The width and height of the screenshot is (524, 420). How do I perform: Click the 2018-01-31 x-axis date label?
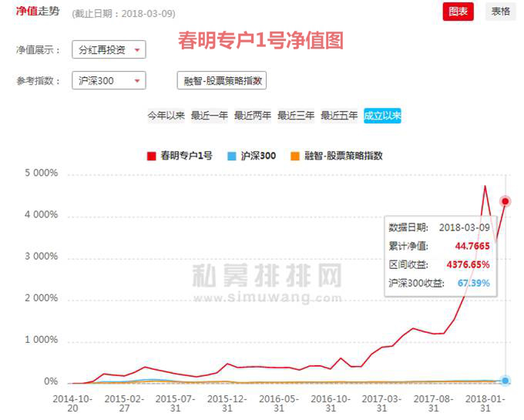coord(485,403)
